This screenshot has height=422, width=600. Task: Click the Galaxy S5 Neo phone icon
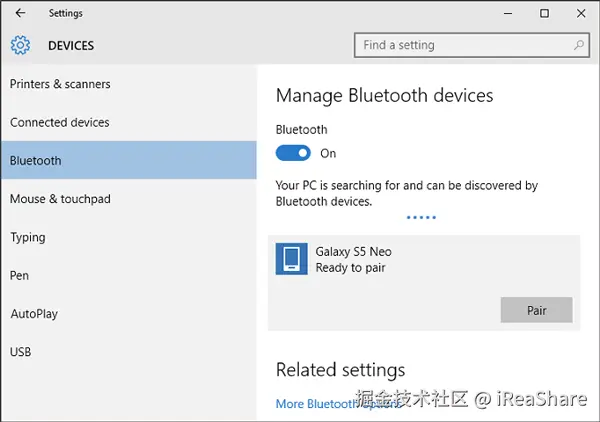click(x=291, y=260)
